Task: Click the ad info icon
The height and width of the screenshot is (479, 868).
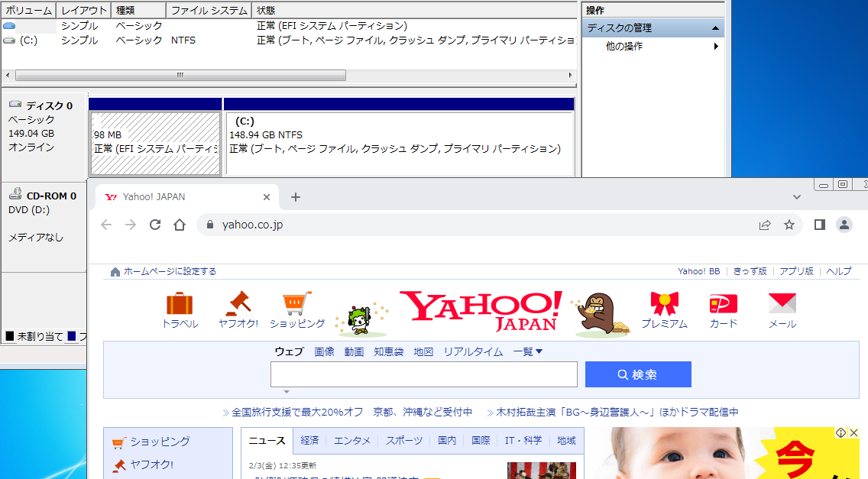Action: click(x=840, y=433)
